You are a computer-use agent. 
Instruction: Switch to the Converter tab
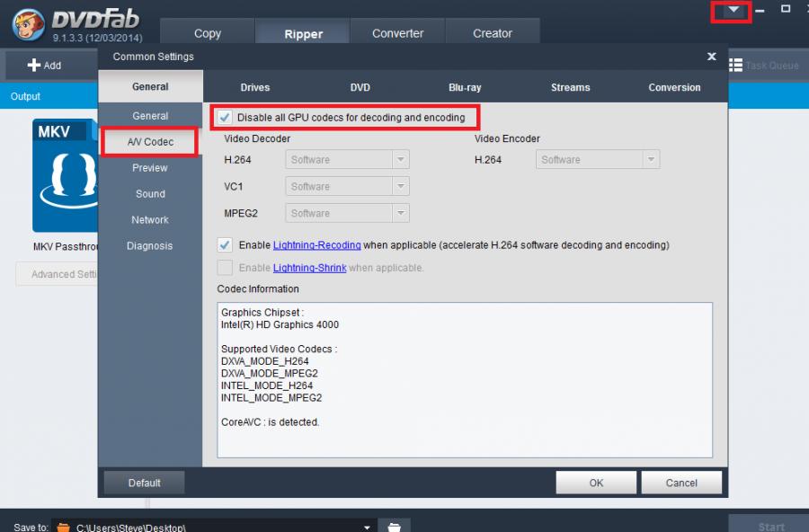pos(397,31)
